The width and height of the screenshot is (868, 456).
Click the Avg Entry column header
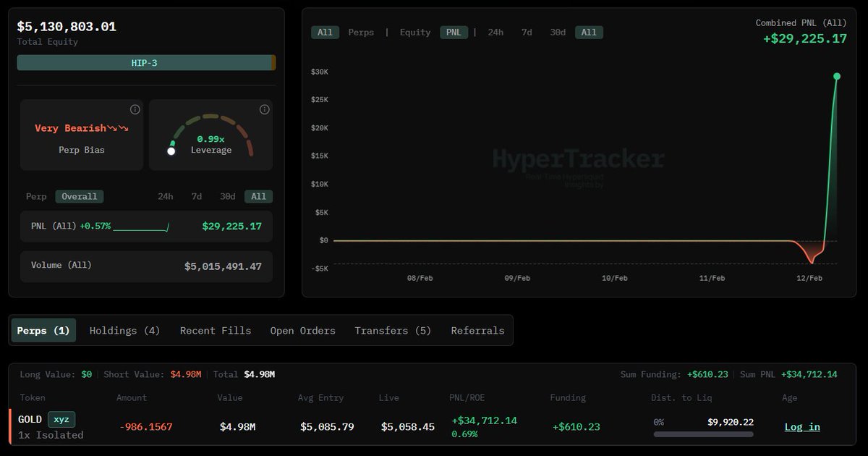click(x=320, y=397)
